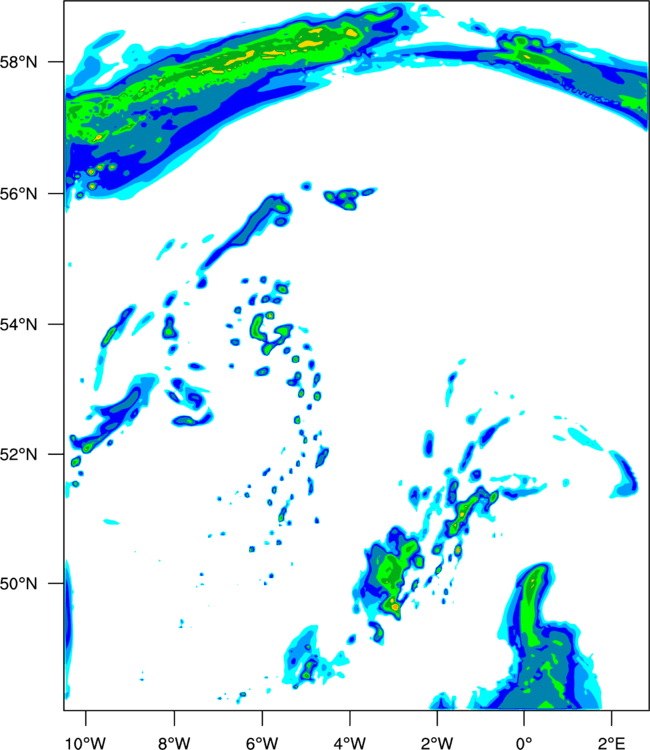Click the 56°N latitude label
Image resolution: width=650 pixels, height=750 pixels.
[x=18, y=194]
